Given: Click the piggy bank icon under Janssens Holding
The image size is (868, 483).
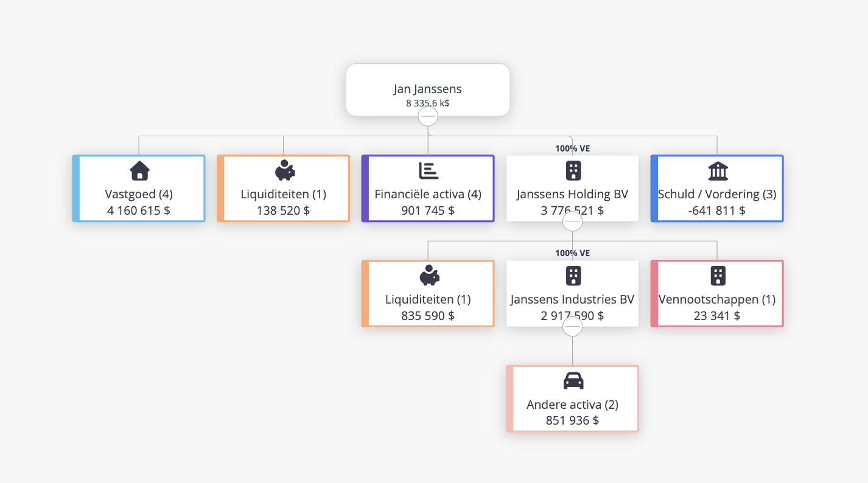Looking at the screenshot, I should pos(429,276).
